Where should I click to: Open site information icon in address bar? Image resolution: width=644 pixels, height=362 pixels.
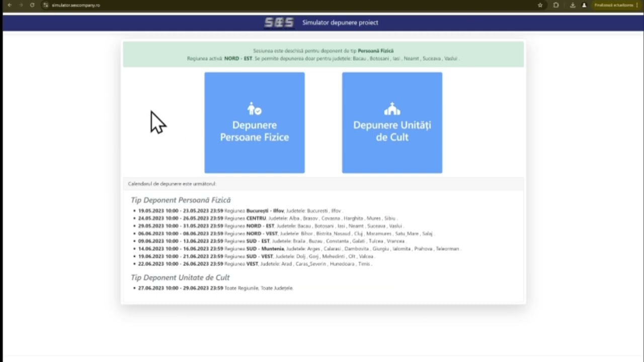45,5
